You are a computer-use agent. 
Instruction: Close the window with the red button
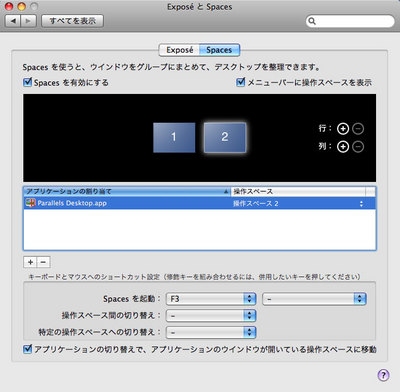pyautogui.click(x=9, y=6)
